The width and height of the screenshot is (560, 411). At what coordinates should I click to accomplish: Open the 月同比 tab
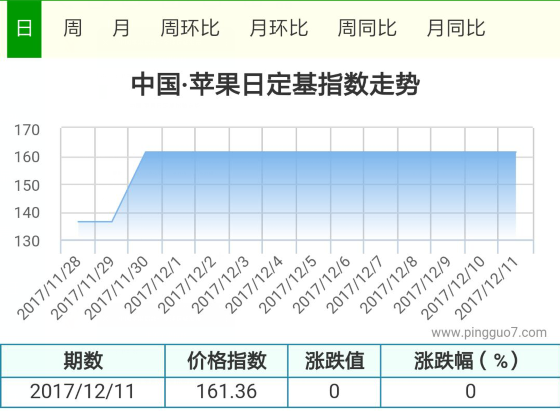(x=456, y=28)
